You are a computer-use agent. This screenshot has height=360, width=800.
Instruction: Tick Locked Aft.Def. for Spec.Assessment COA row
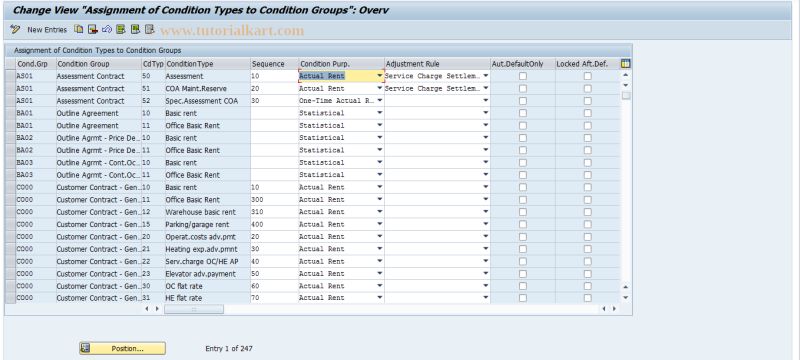click(x=588, y=101)
